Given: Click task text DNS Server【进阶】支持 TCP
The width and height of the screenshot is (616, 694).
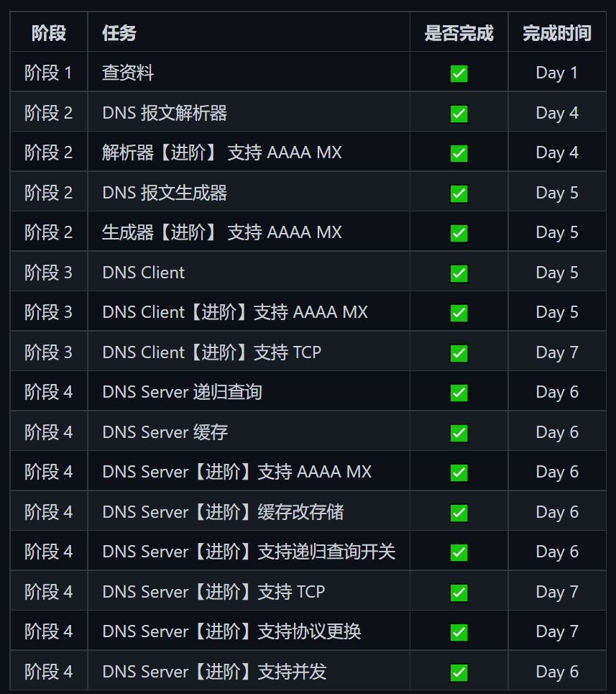Looking at the screenshot, I should [213, 592].
